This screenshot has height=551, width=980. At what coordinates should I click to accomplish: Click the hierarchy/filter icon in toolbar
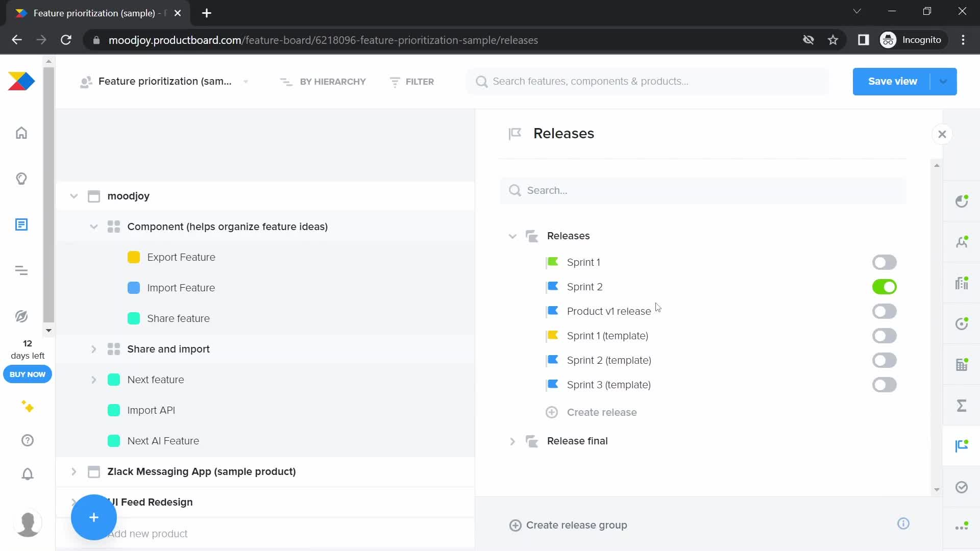pyautogui.click(x=286, y=81)
